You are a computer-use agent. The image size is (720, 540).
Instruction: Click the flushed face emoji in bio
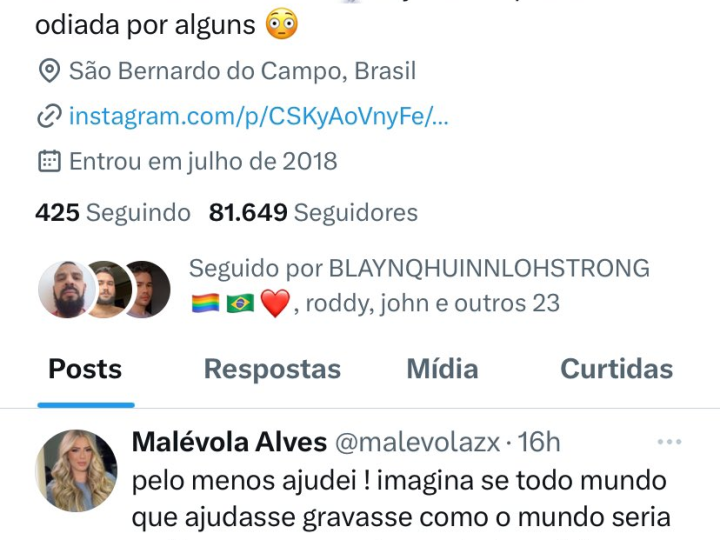coord(282,23)
